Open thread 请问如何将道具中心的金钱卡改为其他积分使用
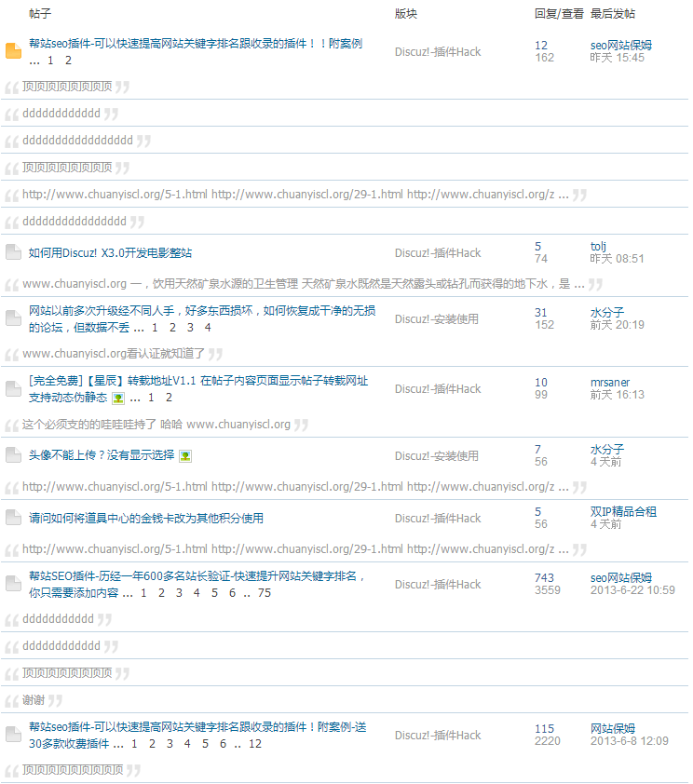 click(x=146, y=518)
